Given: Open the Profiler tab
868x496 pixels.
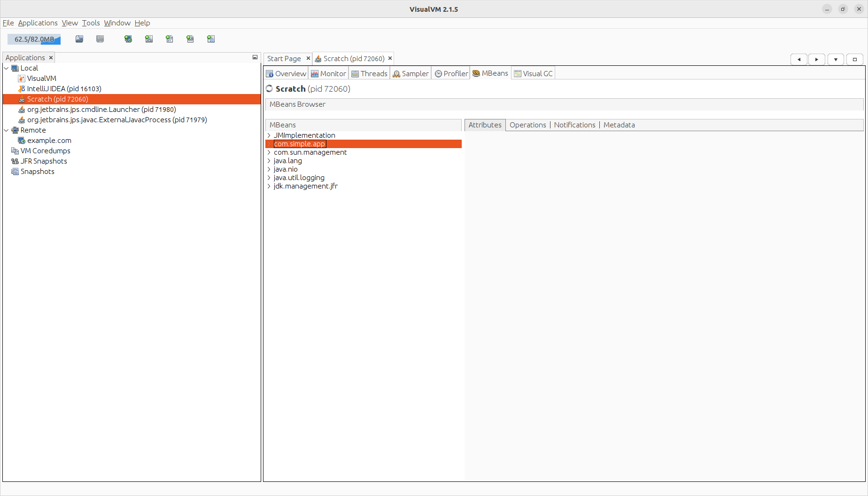Looking at the screenshot, I should point(451,74).
